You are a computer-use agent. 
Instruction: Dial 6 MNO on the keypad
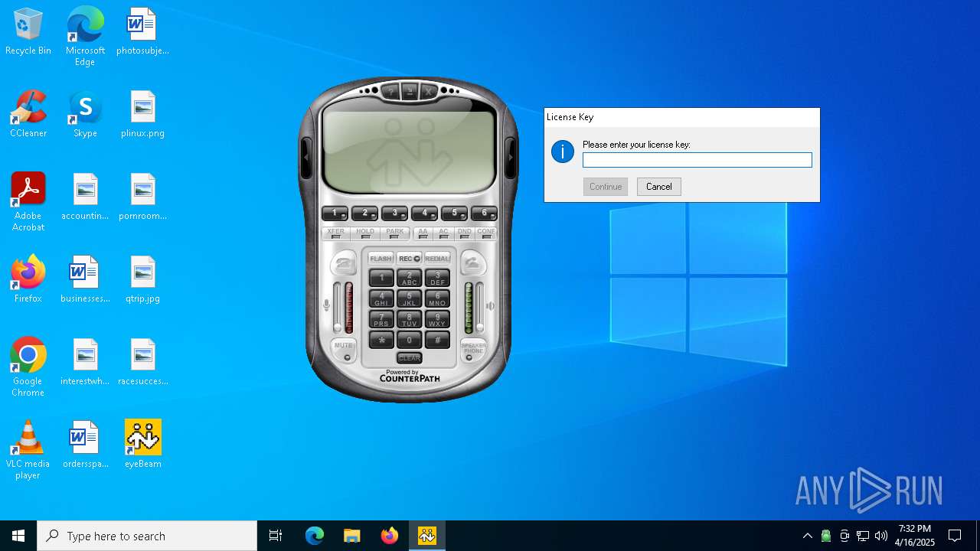[x=438, y=298]
